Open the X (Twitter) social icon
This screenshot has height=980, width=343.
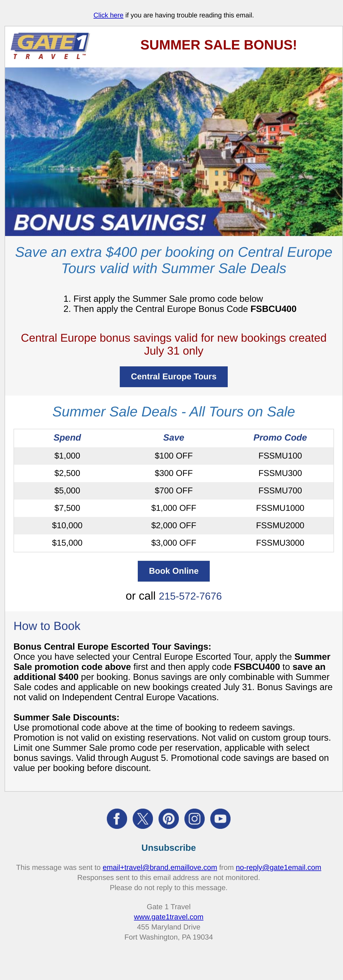tap(143, 819)
